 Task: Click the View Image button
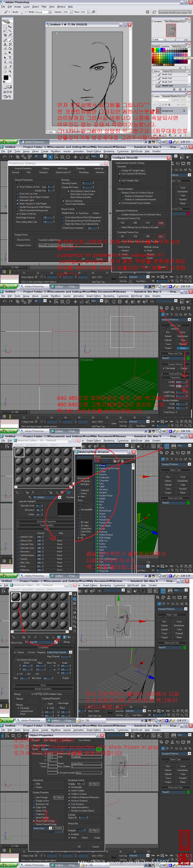[63, 703]
